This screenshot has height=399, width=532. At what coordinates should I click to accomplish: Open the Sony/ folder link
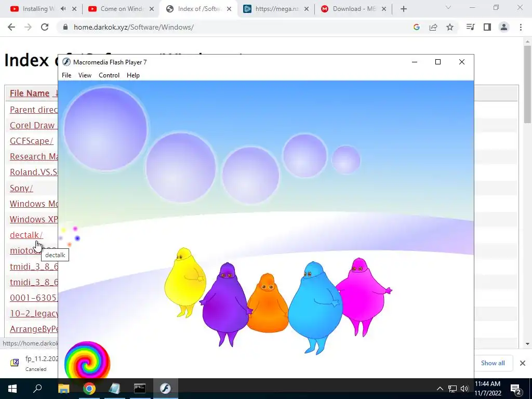[x=21, y=188]
